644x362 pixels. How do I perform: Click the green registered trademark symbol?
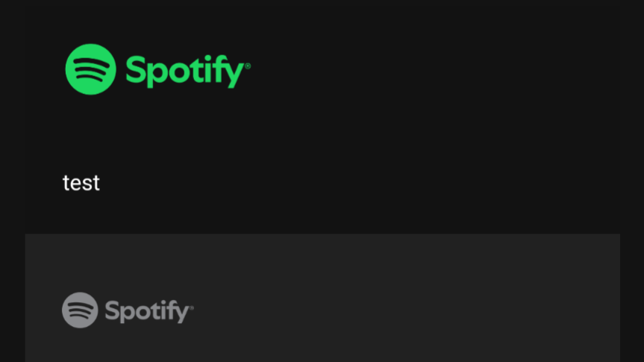point(248,66)
